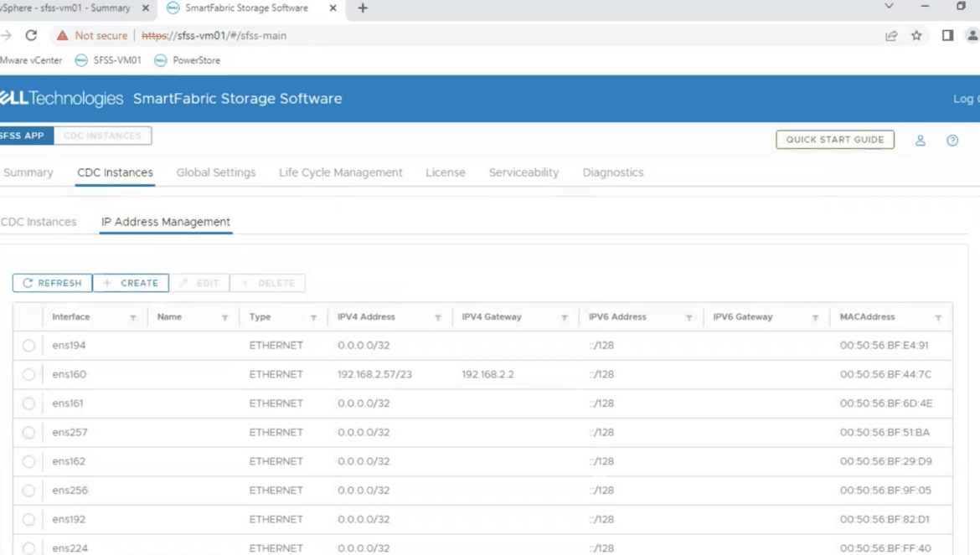Open the License tab
This screenshot has height=555, width=980.
pos(446,173)
